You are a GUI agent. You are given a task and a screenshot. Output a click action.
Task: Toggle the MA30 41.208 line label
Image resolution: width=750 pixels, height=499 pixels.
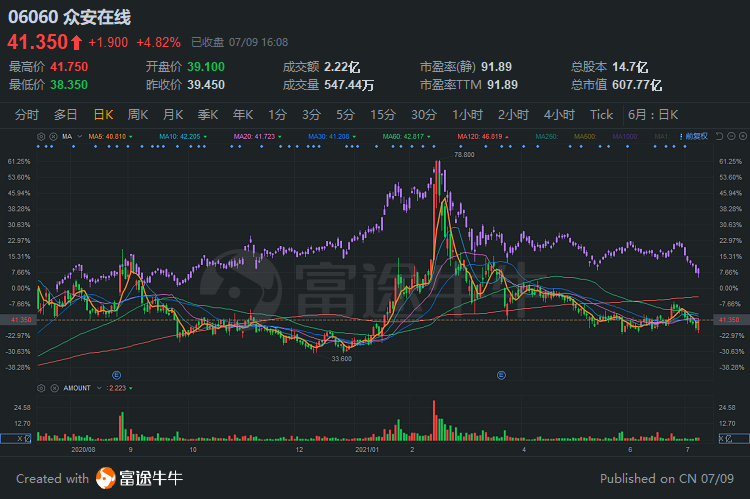tap(329, 137)
